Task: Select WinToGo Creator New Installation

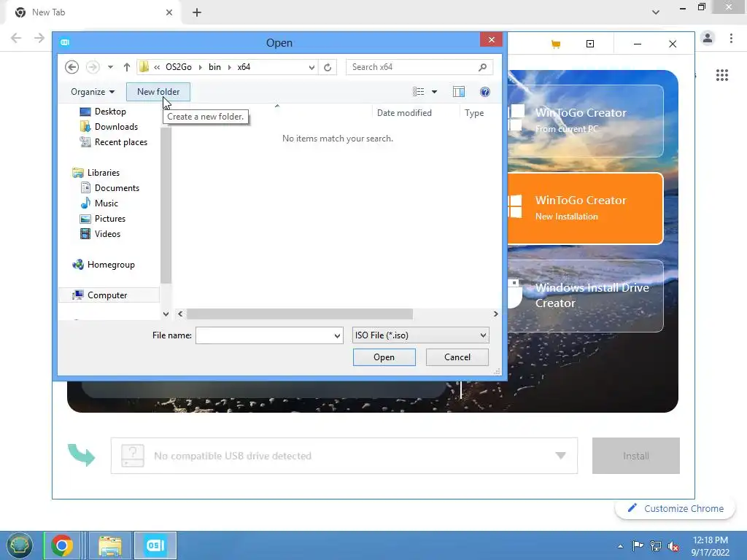Action: [x=585, y=209]
